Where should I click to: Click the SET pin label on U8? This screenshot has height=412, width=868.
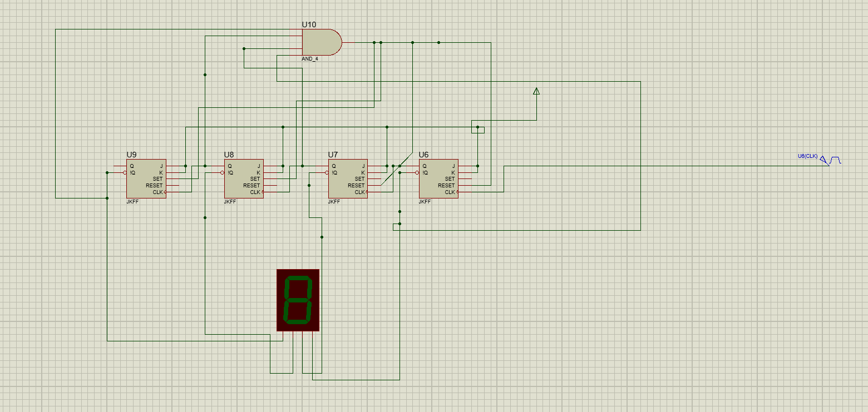pyautogui.click(x=255, y=179)
